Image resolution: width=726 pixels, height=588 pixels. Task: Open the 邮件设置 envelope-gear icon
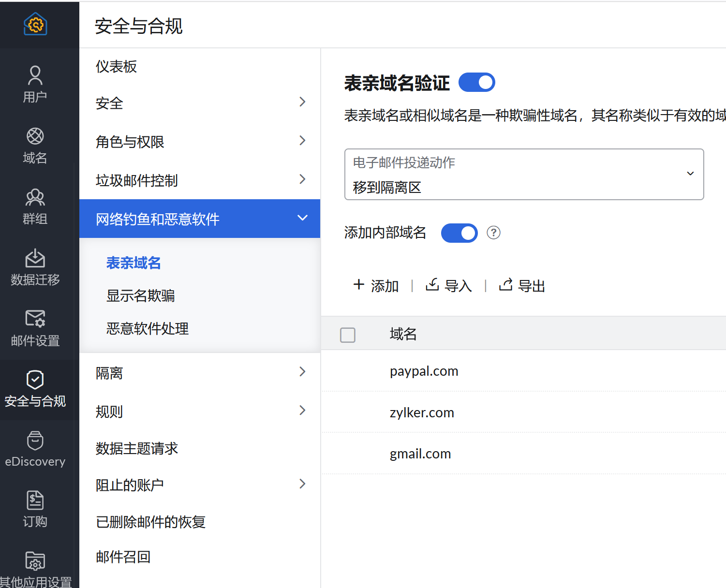click(x=35, y=319)
